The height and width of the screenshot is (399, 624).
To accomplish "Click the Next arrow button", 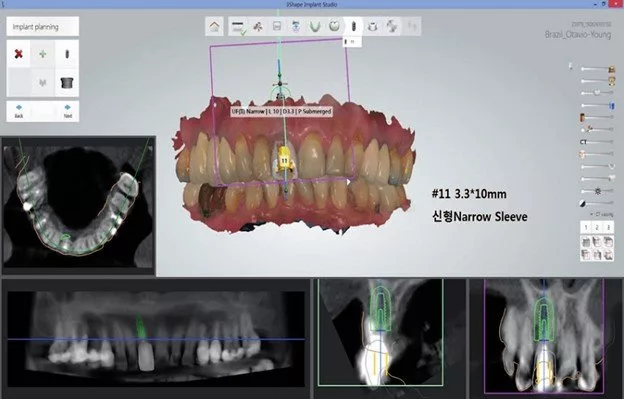I will 68,111.
